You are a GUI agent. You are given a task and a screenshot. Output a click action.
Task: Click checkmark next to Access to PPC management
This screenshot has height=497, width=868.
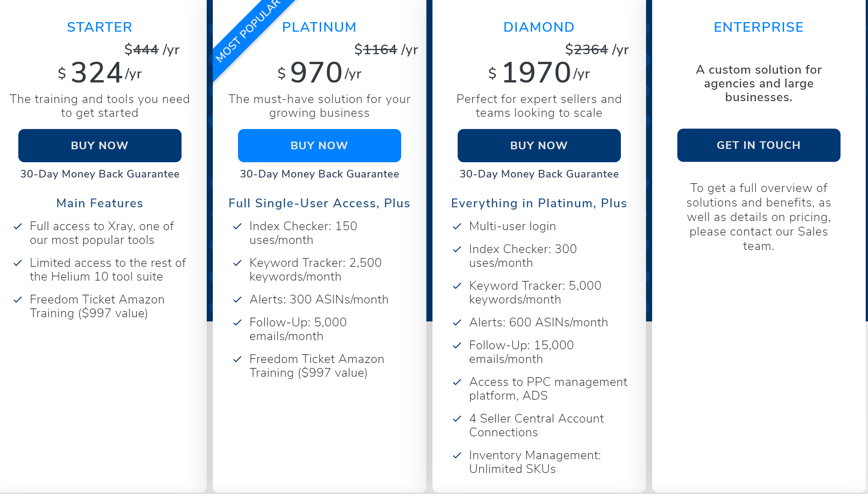pyautogui.click(x=457, y=382)
